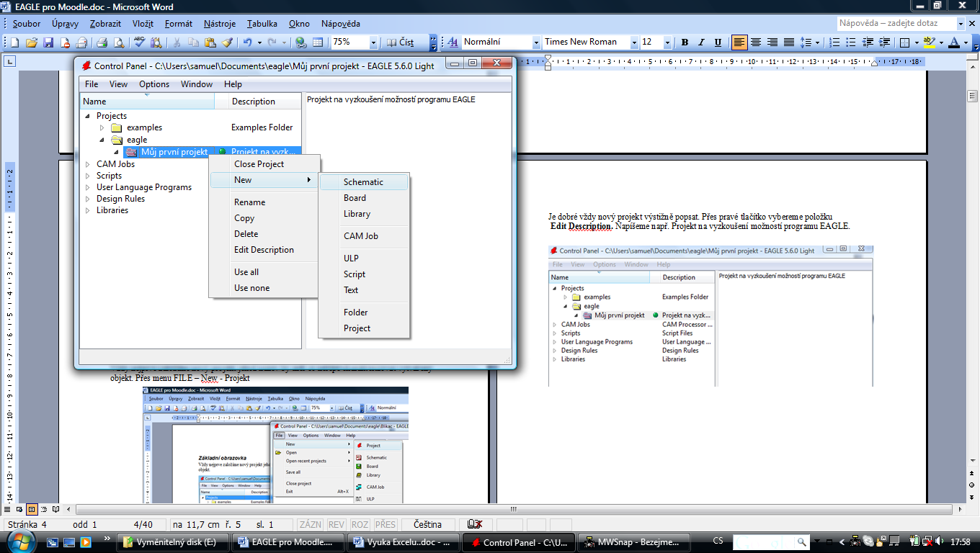Select the Format Painter brush icon
980x553 pixels.
coord(228,42)
